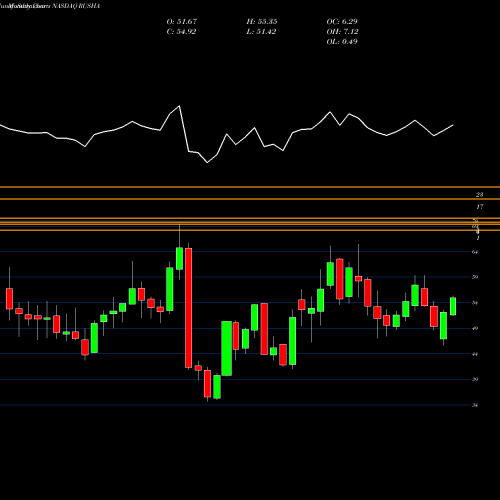This screenshot has width=500, height=500.
Task: Click the 17 label beside the orange lines
Action: point(480,207)
